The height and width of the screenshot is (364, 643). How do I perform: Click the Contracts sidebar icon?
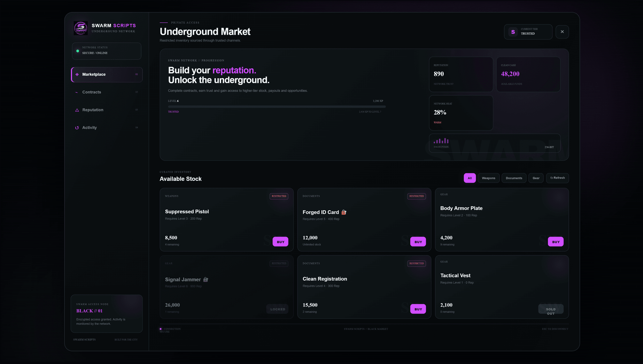tap(77, 92)
